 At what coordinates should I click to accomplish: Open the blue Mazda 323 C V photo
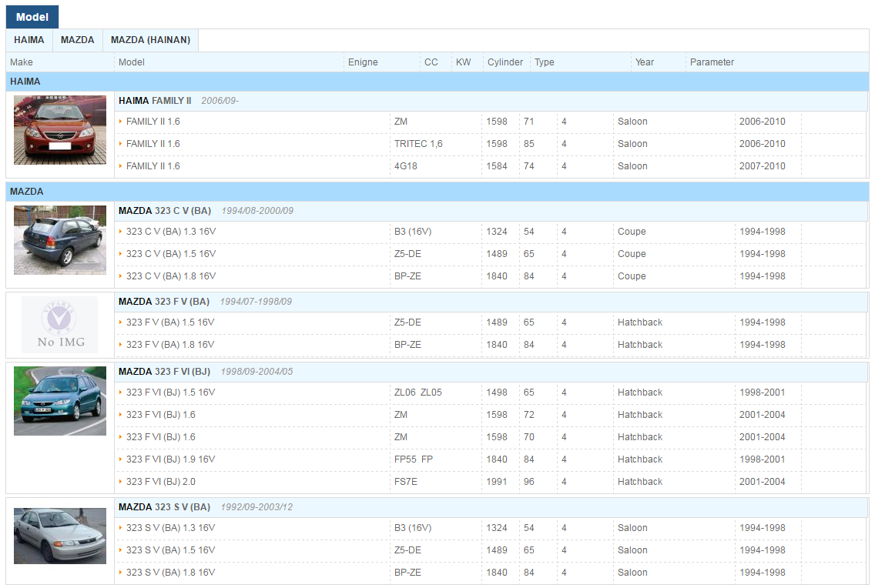(60, 240)
